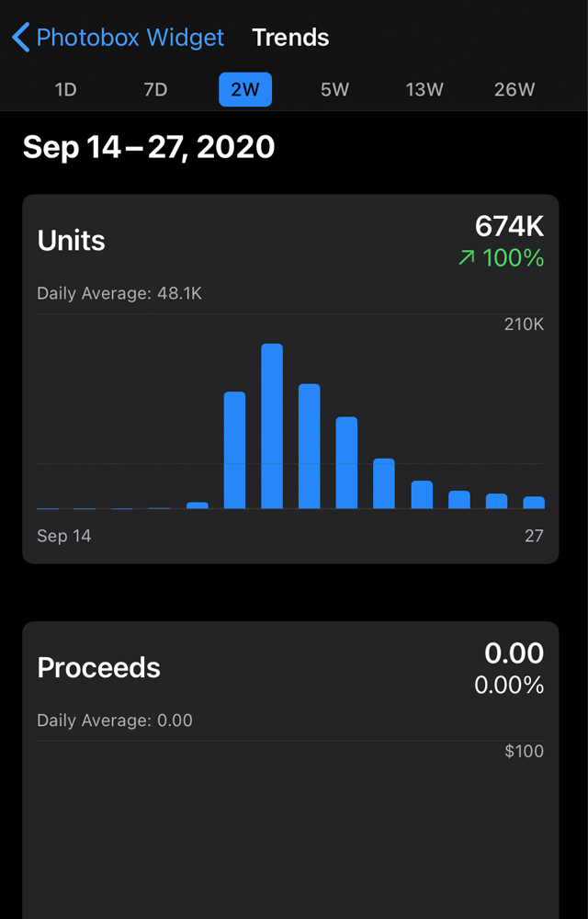This screenshot has width=588, height=919.
Task: Tap the tallest bar in Units chart
Action: tap(272, 426)
